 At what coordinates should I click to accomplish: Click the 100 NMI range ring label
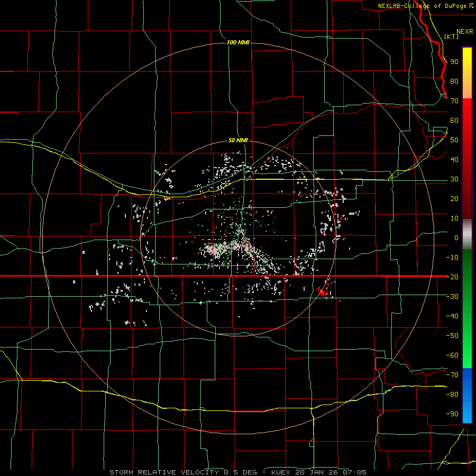[x=238, y=42]
